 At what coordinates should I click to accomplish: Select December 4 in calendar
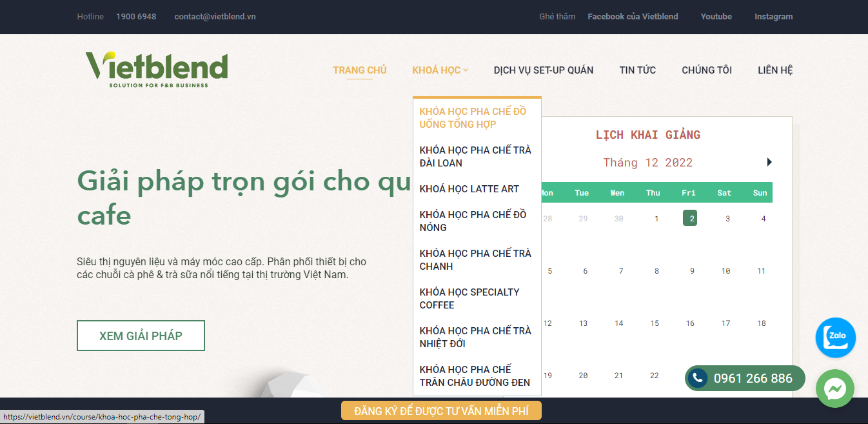763,219
